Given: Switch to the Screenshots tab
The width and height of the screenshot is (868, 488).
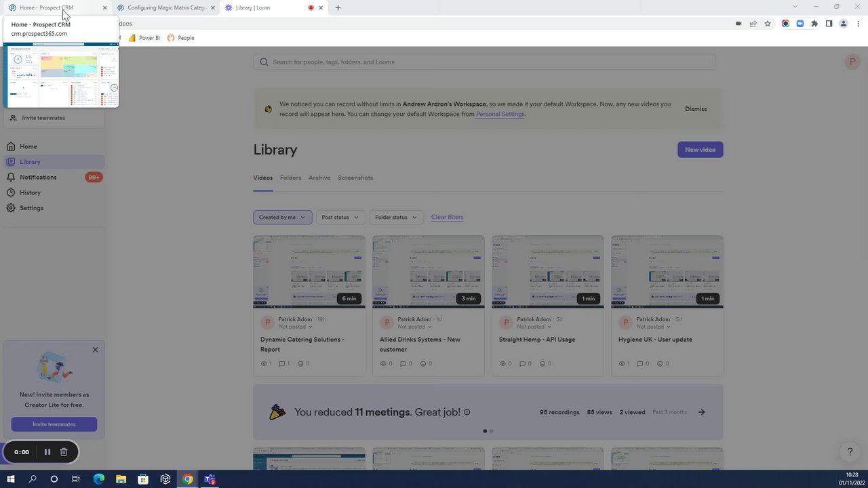Looking at the screenshot, I should [x=355, y=178].
